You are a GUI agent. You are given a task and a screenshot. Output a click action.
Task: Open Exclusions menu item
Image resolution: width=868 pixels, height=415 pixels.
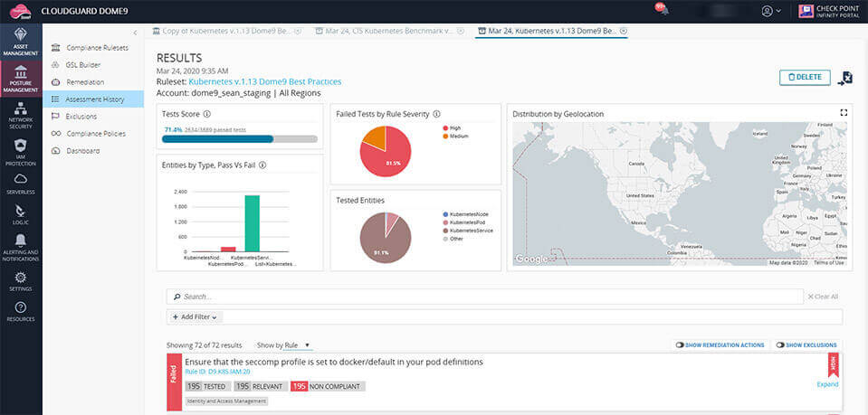click(x=92, y=117)
